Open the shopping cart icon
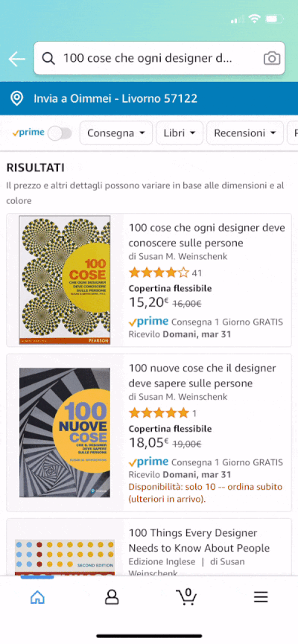Screen dimensions: 298x644 point(186,596)
